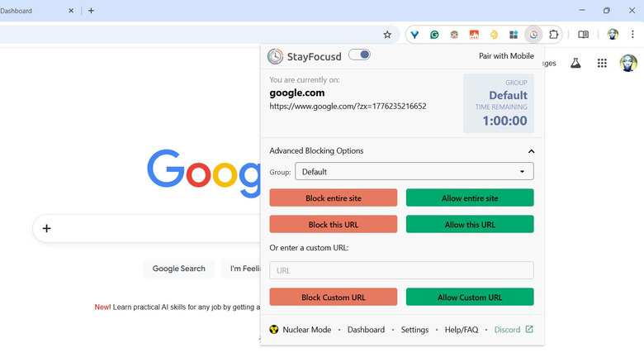Open the Discord link

tap(507, 330)
